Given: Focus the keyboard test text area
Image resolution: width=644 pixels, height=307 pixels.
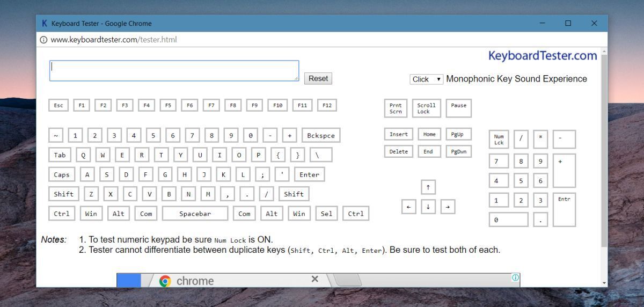Looking at the screenshot, I should [174, 71].
